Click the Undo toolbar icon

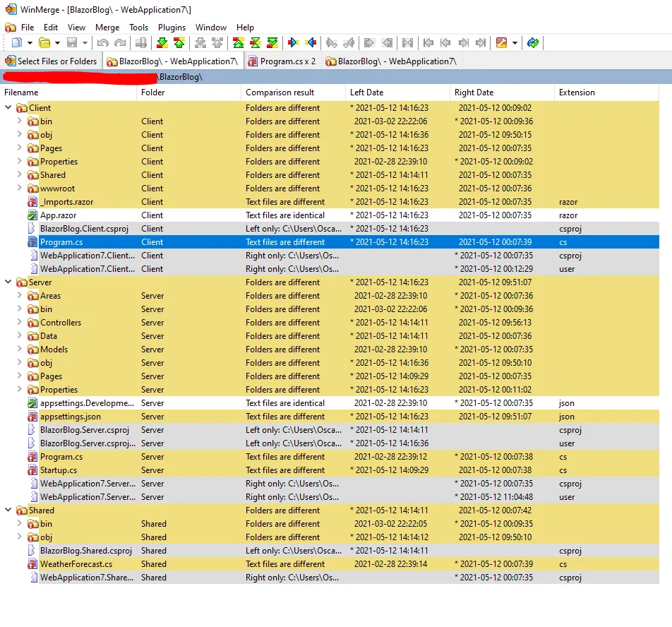103,42
